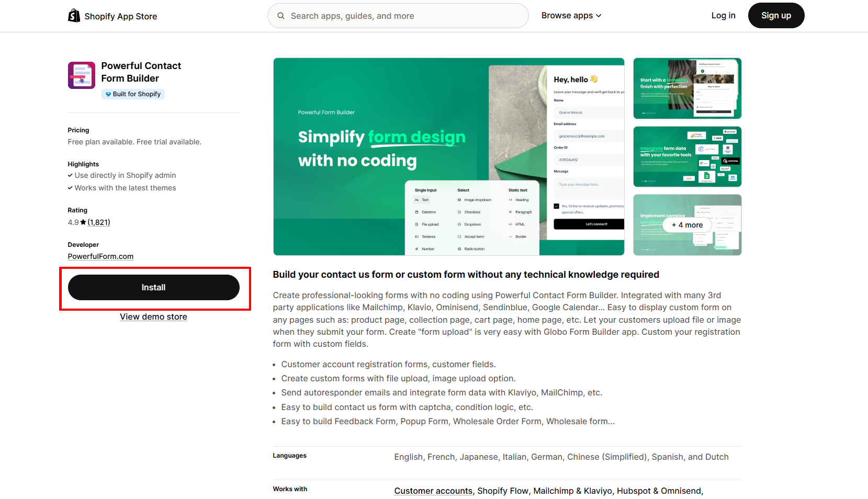The width and height of the screenshot is (868, 499).
Task: Click the 4.9 rating value
Action: click(73, 222)
